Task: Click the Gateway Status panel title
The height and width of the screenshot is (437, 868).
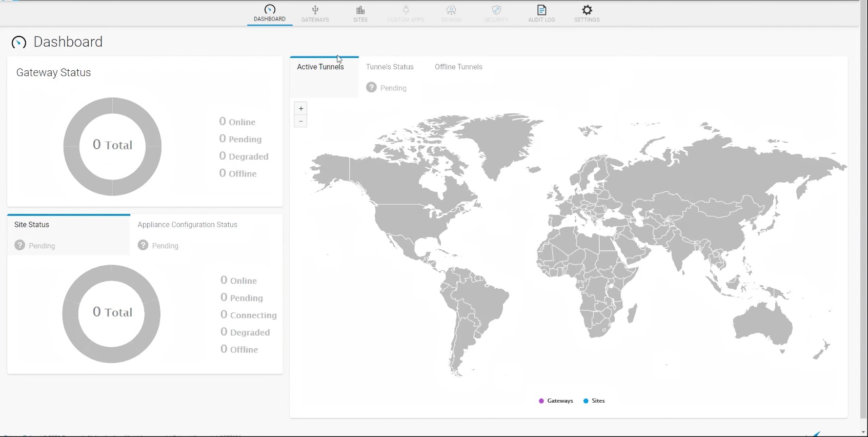Action: pos(54,73)
